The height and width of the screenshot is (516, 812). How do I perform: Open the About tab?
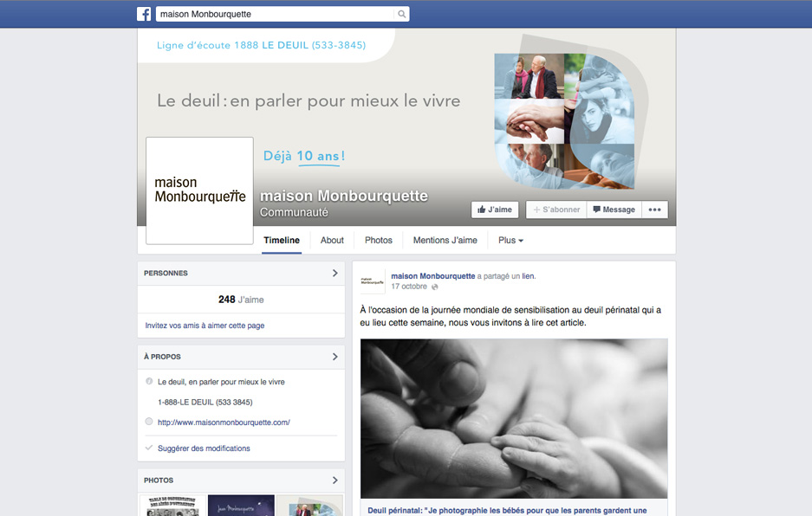pyautogui.click(x=332, y=240)
